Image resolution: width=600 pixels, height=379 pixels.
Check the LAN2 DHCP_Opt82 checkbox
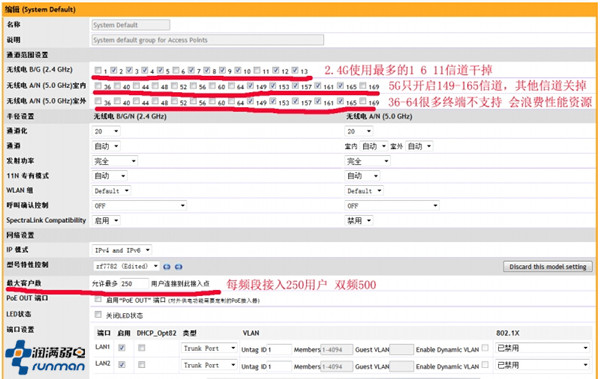point(142,364)
